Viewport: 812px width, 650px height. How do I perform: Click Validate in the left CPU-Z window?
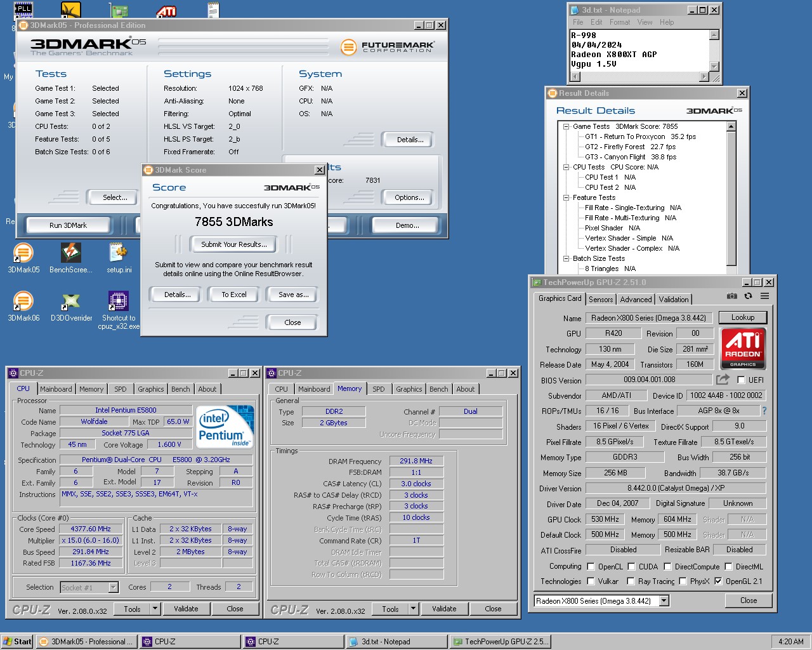coord(186,609)
